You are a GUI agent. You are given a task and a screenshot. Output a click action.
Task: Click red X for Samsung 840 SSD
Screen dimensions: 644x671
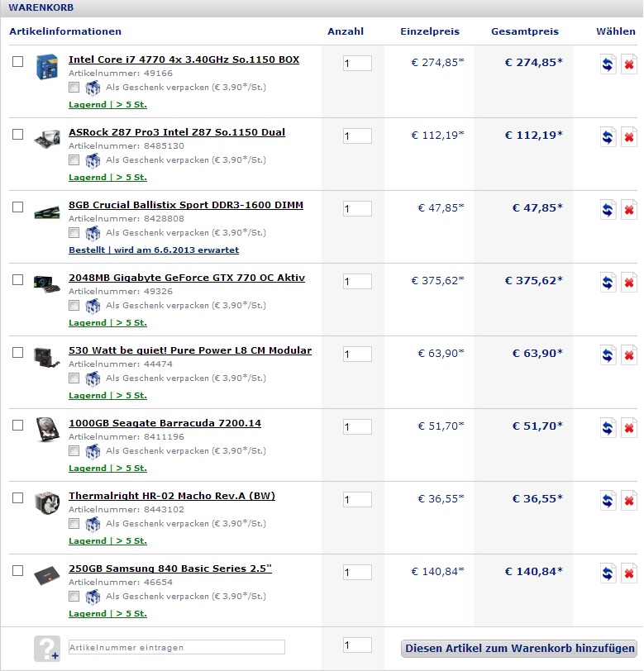[629, 573]
